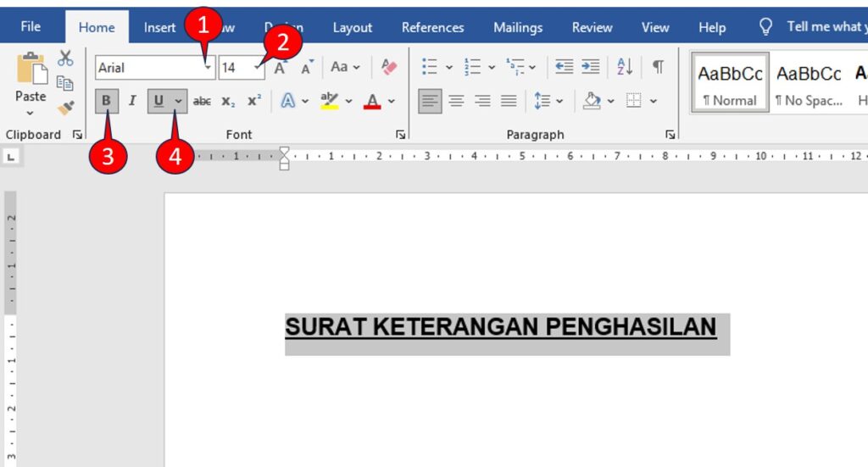Toggle Bold formatting
868x467 pixels.
point(106,101)
